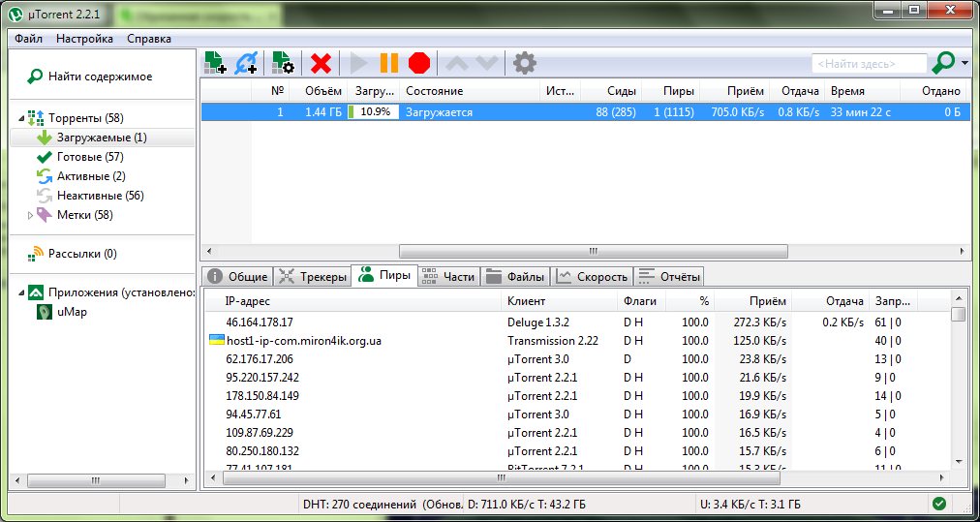Select Загружаемые (1) category
The width and height of the screenshot is (980, 522).
click(x=103, y=138)
